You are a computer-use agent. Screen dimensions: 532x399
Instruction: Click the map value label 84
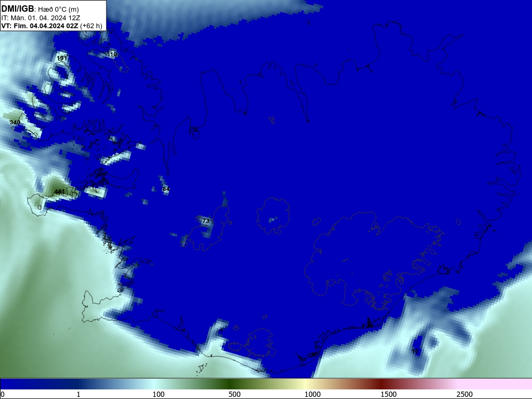pyautogui.click(x=166, y=189)
